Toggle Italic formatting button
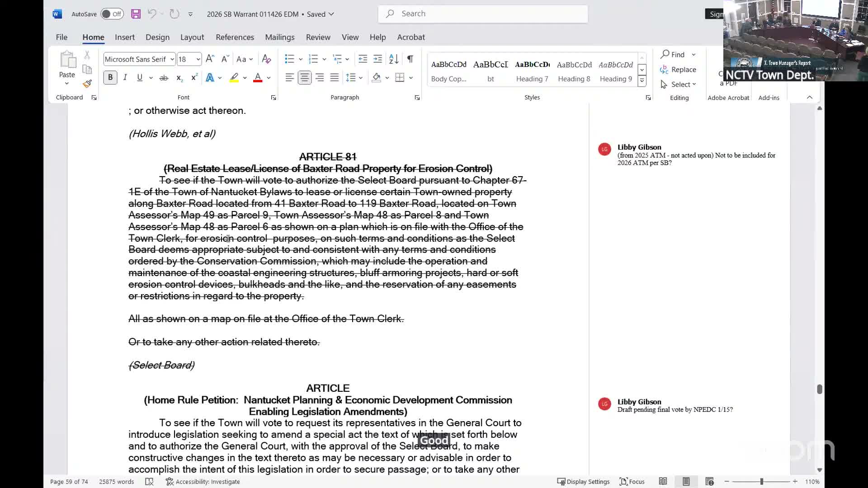The image size is (868, 488). click(x=125, y=78)
